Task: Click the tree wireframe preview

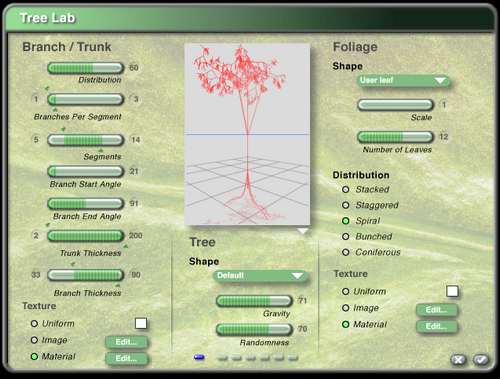Action: [247, 134]
